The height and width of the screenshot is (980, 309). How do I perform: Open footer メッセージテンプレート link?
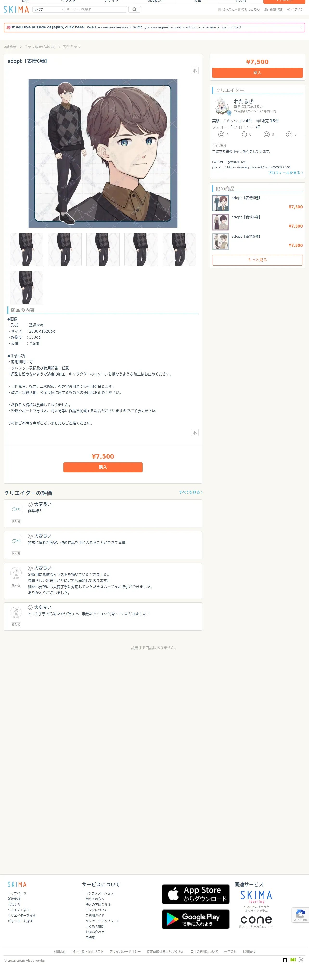[103, 921]
